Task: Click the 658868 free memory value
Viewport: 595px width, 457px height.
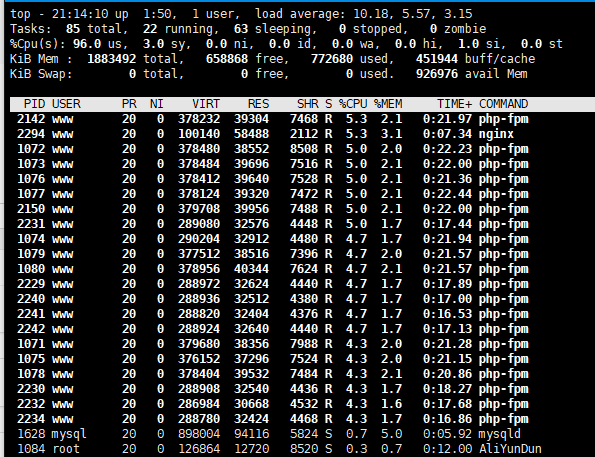Action: (x=227, y=59)
